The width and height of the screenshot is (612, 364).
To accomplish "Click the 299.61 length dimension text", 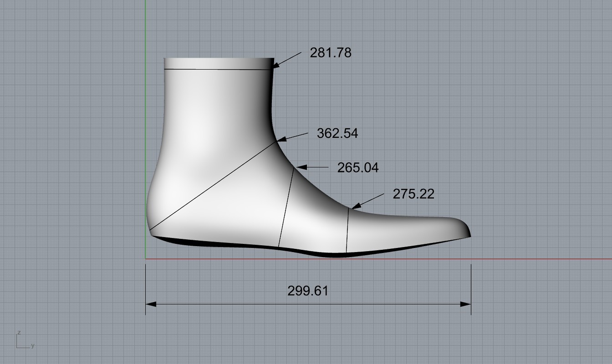I will (x=308, y=291).
